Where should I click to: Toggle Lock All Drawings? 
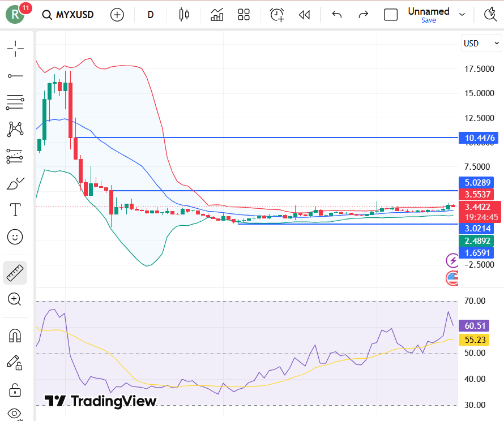[15, 390]
